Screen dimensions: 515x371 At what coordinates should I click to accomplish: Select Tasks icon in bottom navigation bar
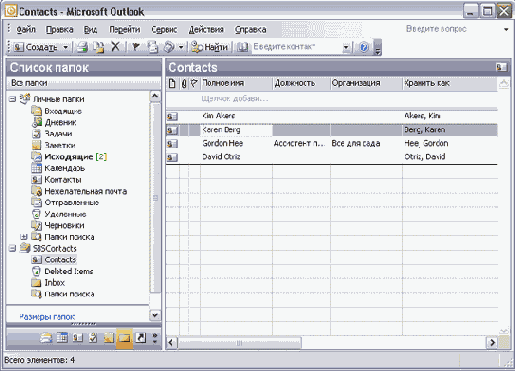tap(93, 338)
